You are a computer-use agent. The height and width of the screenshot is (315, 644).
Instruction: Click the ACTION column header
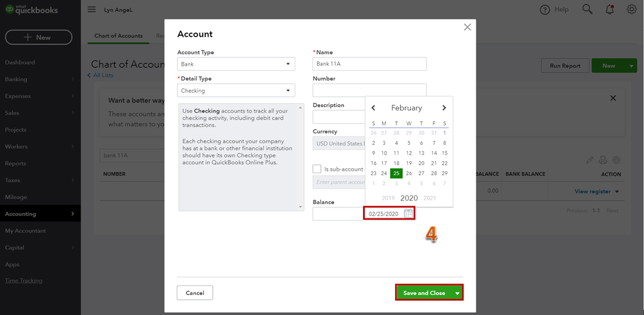[x=611, y=174]
